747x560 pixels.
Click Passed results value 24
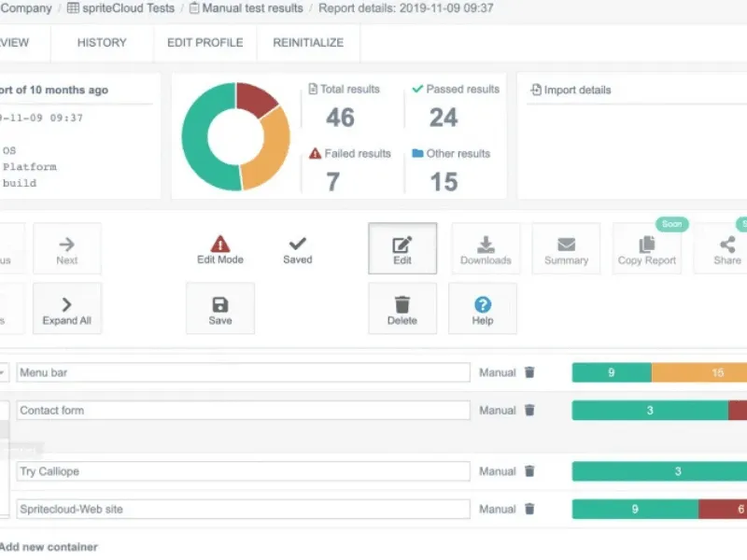tap(444, 118)
